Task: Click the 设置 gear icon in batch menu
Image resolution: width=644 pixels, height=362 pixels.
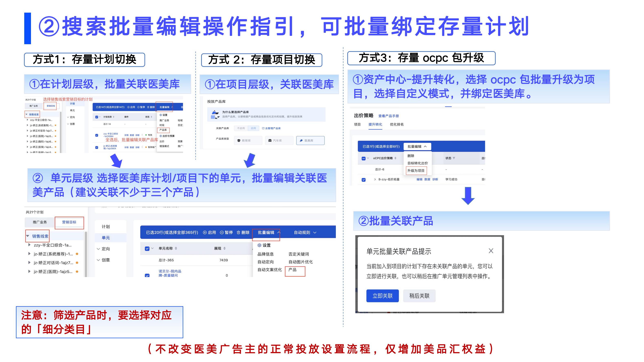Action: 259,245
